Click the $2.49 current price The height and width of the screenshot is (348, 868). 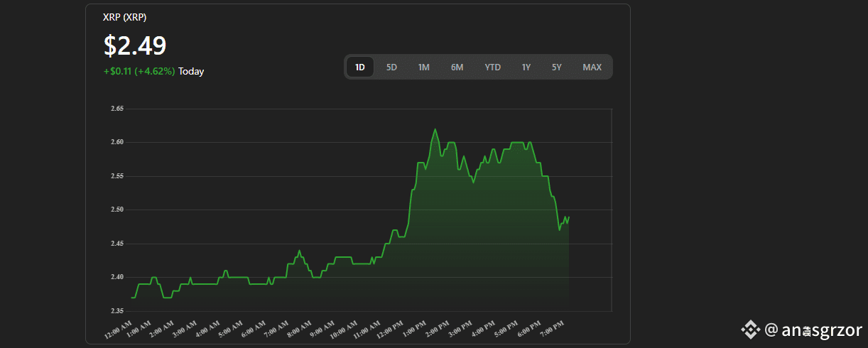(135, 45)
